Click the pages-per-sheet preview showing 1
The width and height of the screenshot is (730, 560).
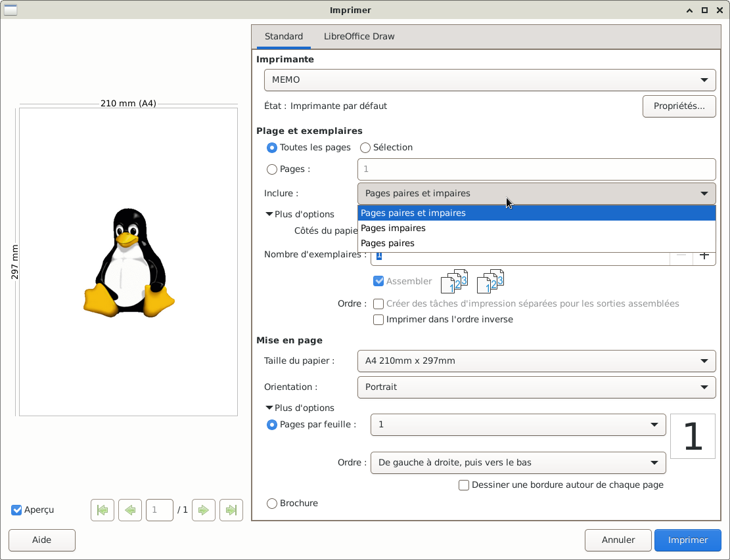693,437
